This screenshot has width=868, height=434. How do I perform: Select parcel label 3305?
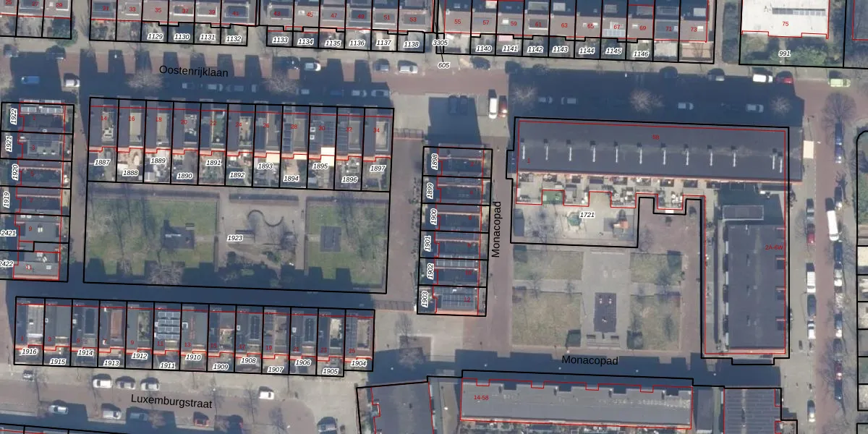click(x=440, y=43)
